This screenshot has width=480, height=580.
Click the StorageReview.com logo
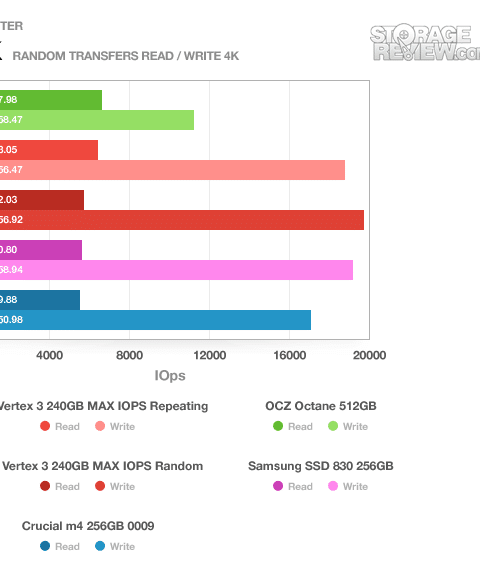tap(425, 43)
